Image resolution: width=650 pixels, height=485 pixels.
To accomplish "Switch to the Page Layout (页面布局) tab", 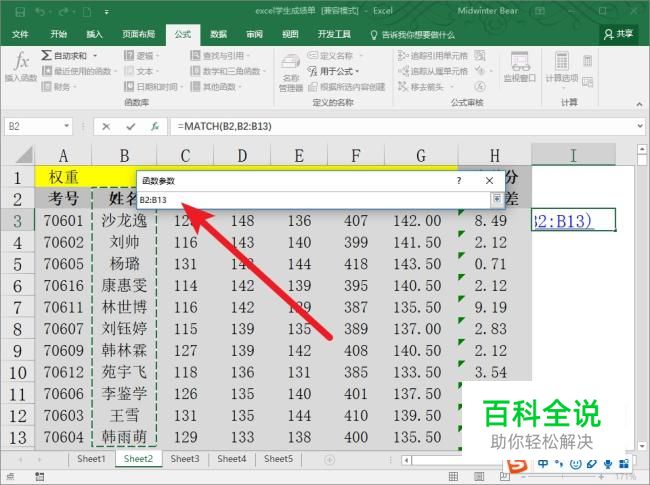I will coord(138,34).
